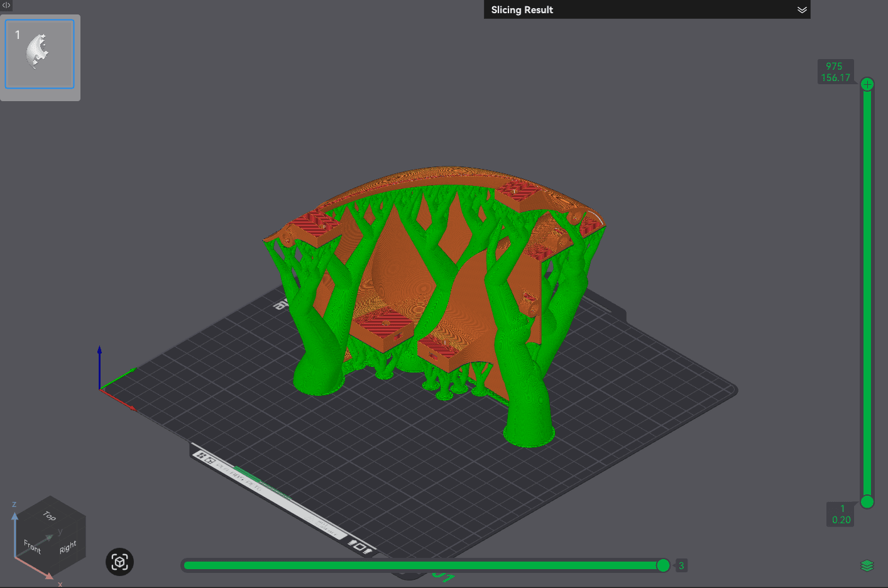Click the handle on the horizontal step slider

664,565
